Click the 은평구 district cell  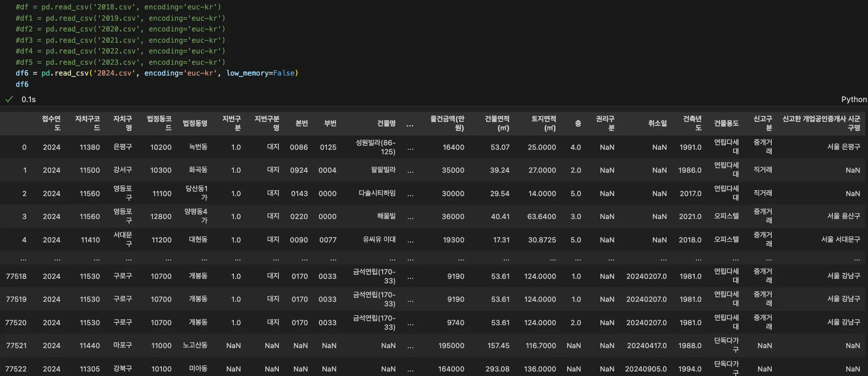pos(122,147)
